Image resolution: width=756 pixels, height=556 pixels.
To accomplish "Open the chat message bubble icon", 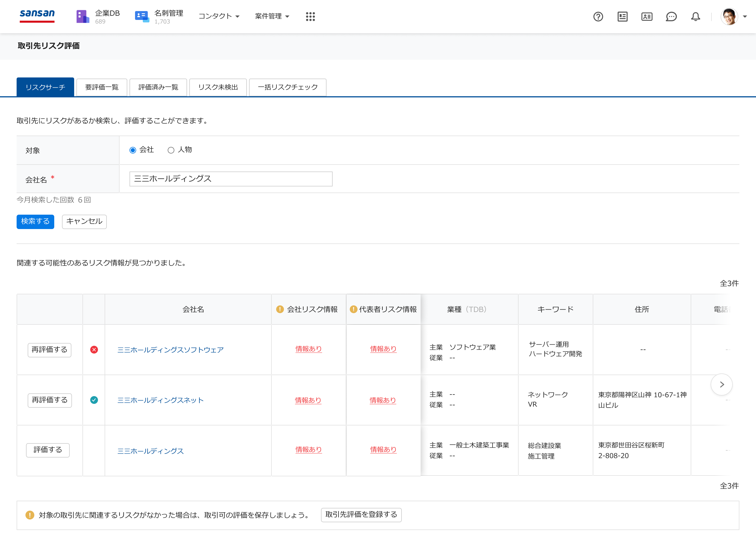I will [x=671, y=17].
